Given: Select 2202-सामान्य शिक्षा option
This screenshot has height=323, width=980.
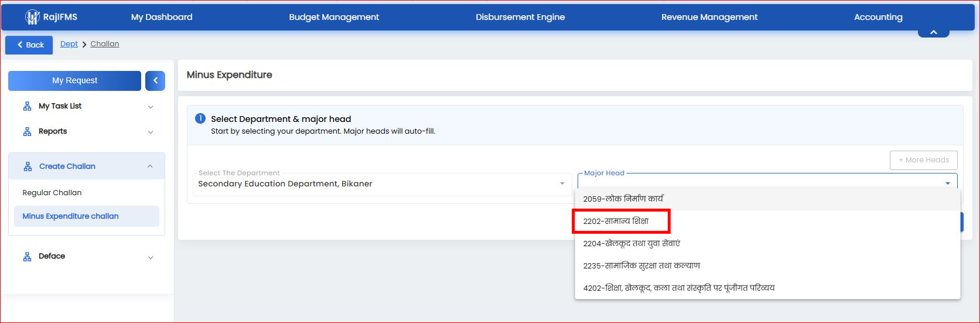Looking at the screenshot, I should pyautogui.click(x=767, y=222).
